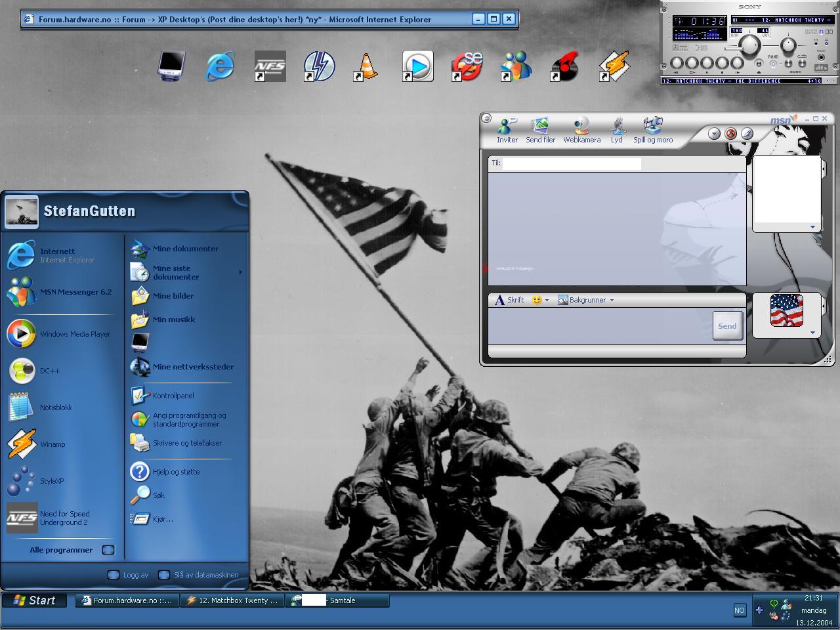The width and height of the screenshot is (840, 630).
Task: Click Inviter icon in MSN chat
Action: tap(507, 130)
